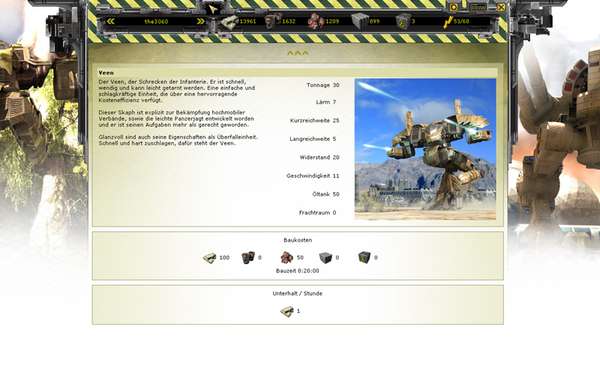Open settings via the gear icon in the top bar
The width and height of the screenshot is (600, 378).
click(x=453, y=7)
